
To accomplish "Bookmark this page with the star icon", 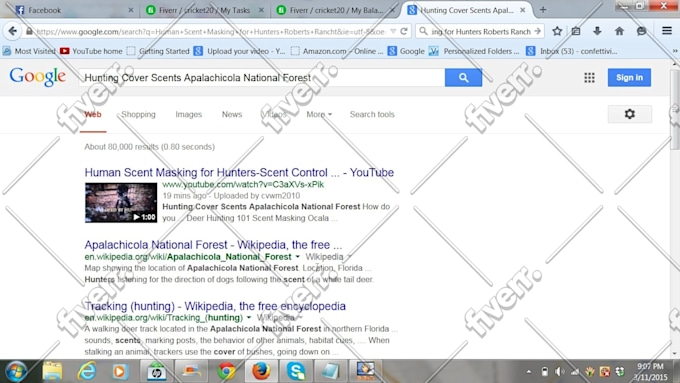I will click(557, 31).
